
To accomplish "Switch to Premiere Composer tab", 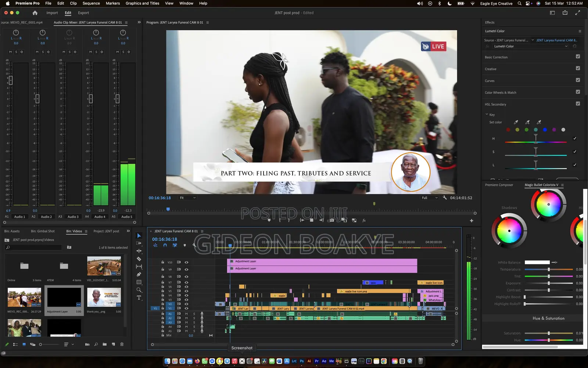I will [x=499, y=185].
